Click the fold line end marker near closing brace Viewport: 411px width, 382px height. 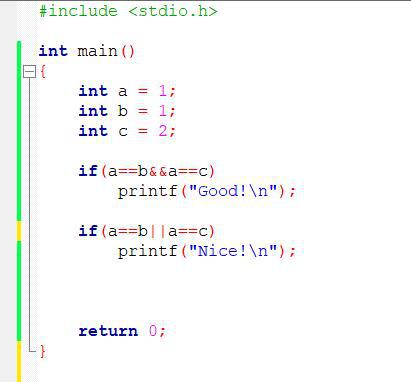coord(32,351)
